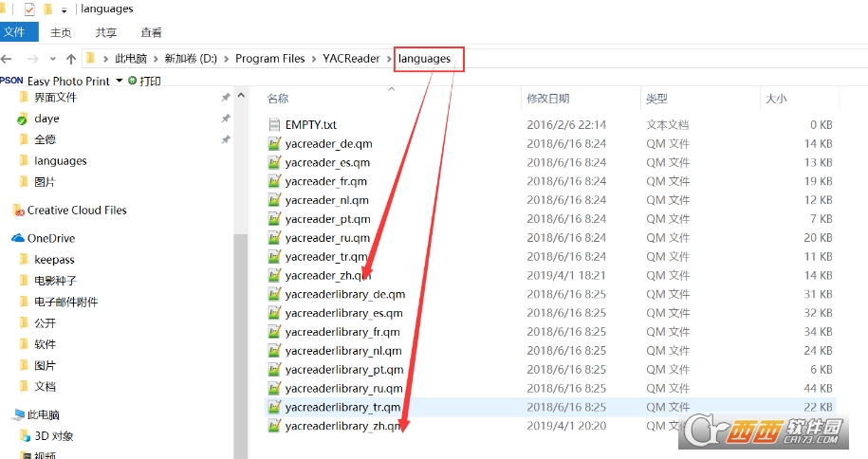Image resolution: width=868 pixels, height=459 pixels.
Task: Open daye folder in navigation pane
Action: [46, 119]
